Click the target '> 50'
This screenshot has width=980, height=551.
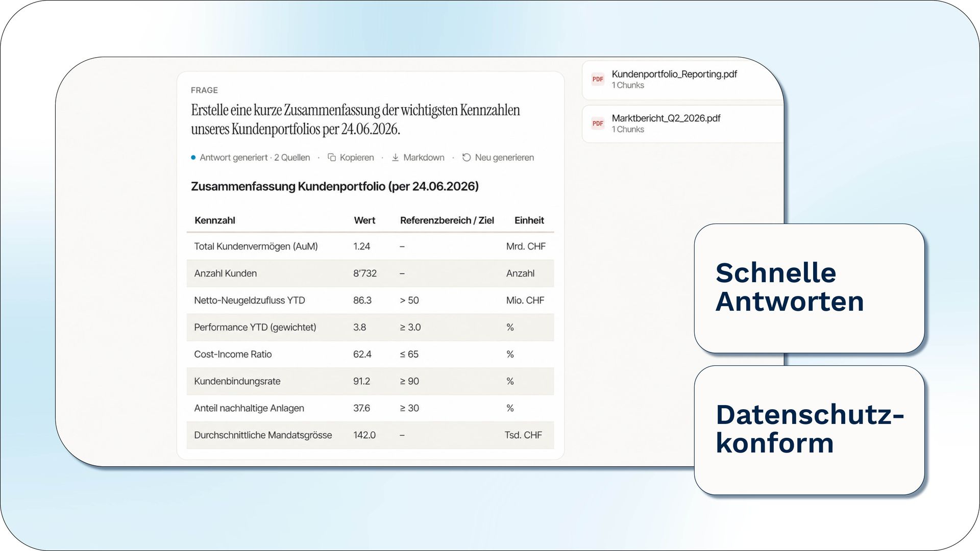[x=409, y=300]
